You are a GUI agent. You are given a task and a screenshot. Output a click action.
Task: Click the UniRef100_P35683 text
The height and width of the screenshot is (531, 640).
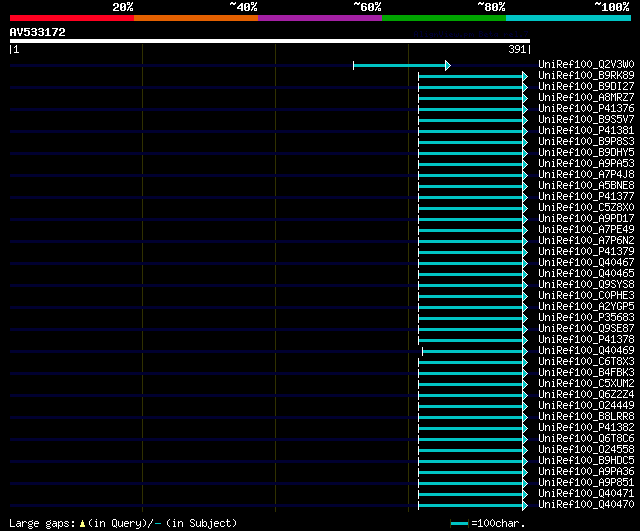(586, 318)
